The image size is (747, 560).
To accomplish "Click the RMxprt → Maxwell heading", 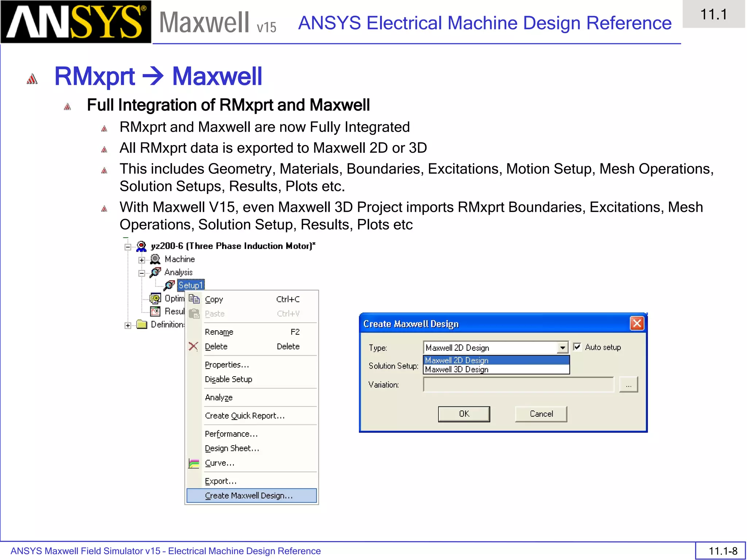I will pyautogui.click(x=158, y=77).
